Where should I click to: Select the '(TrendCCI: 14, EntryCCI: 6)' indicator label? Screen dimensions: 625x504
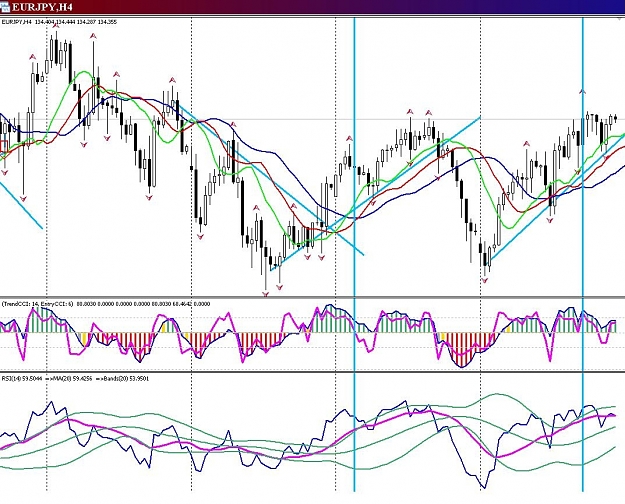click(37, 304)
